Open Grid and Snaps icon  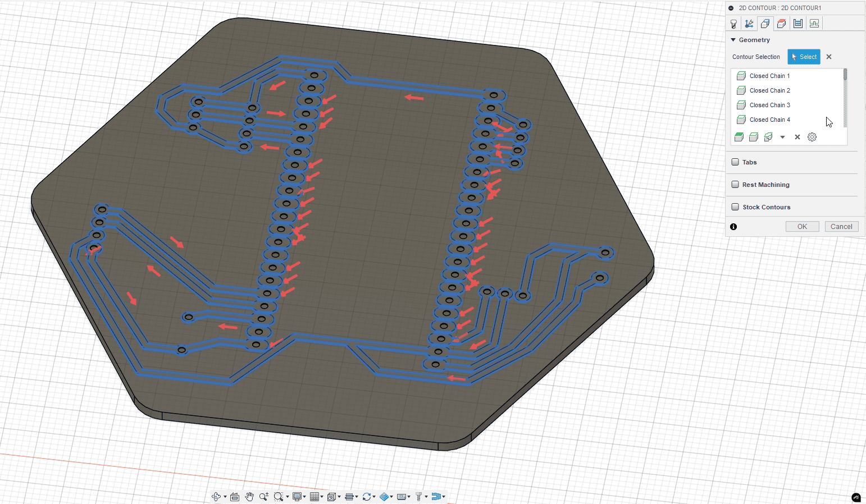point(315,497)
